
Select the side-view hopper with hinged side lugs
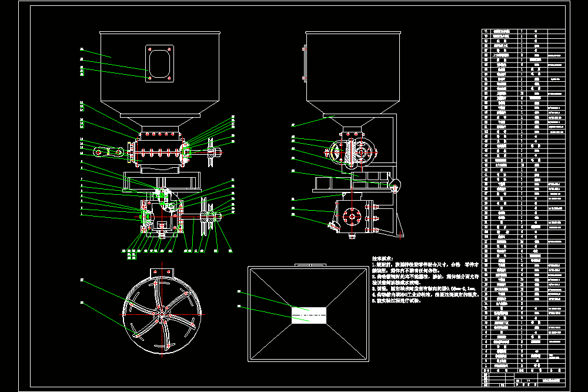352,74
